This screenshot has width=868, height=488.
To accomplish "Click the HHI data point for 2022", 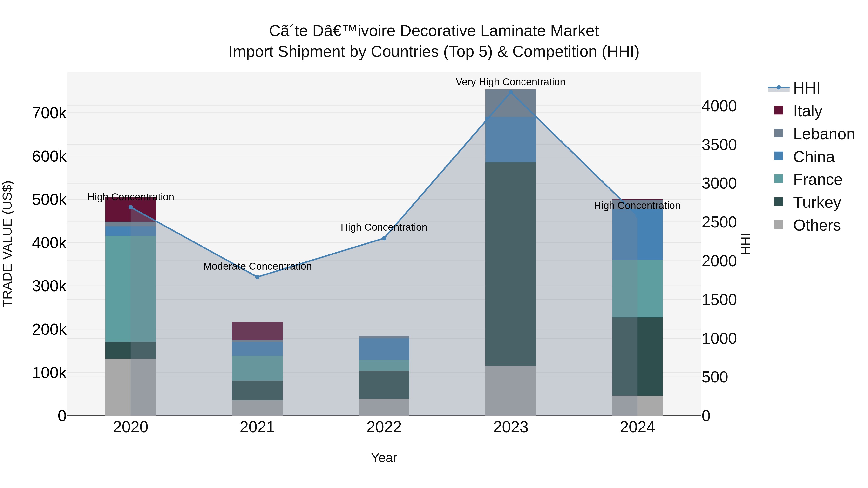I will (x=384, y=238).
